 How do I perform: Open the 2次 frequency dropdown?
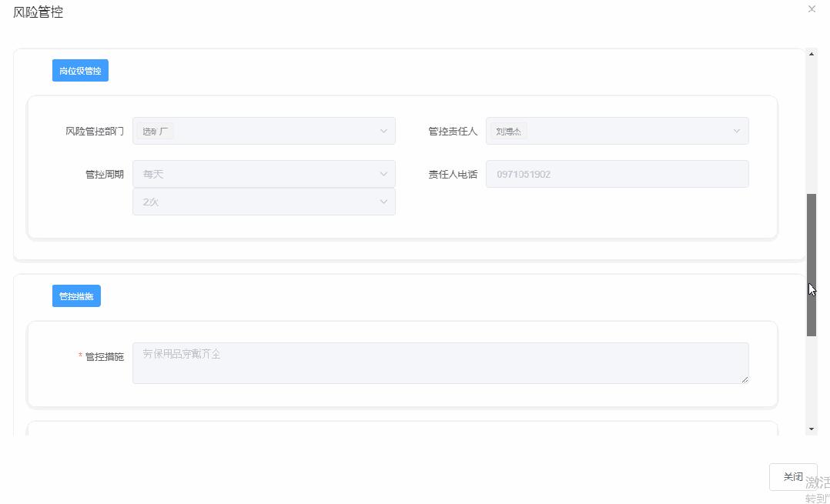[254, 202]
